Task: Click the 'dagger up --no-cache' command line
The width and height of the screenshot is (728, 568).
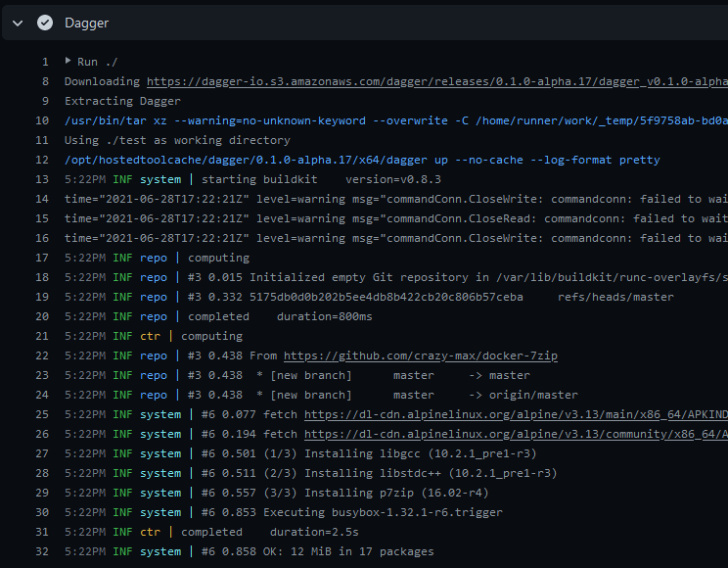Action: (x=362, y=160)
